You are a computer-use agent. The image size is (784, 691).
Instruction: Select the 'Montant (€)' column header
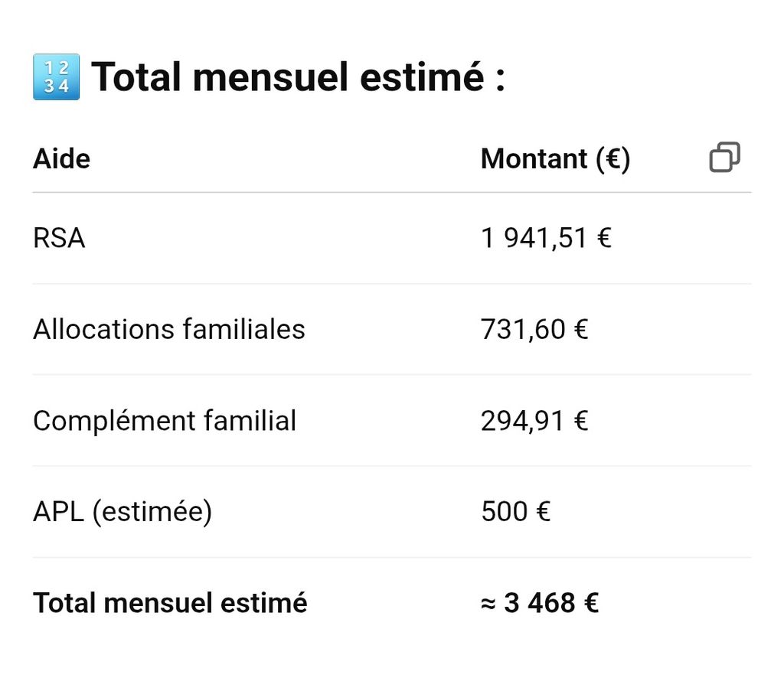point(555,159)
